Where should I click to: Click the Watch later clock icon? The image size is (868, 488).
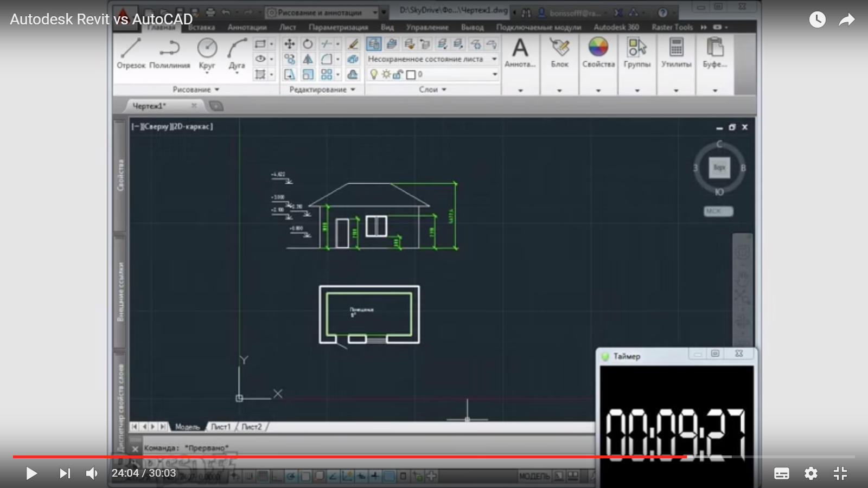pos(818,20)
